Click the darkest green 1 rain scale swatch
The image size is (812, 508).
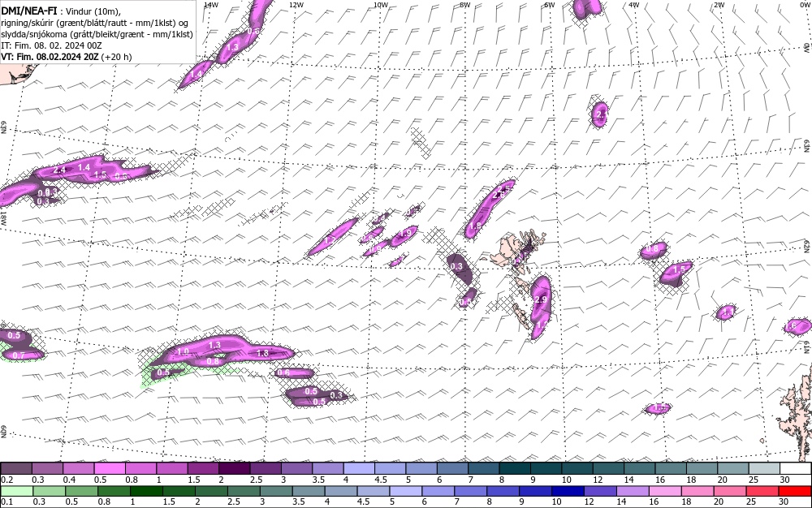point(146,491)
